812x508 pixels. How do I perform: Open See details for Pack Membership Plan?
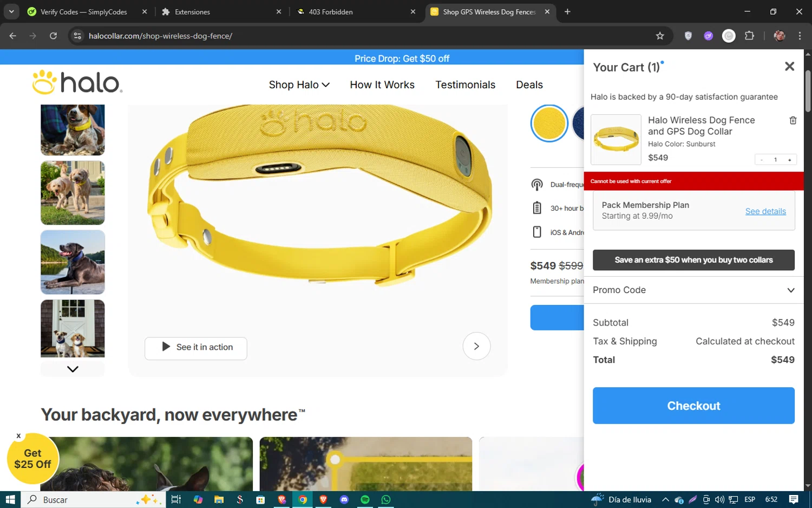pos(765,211)
